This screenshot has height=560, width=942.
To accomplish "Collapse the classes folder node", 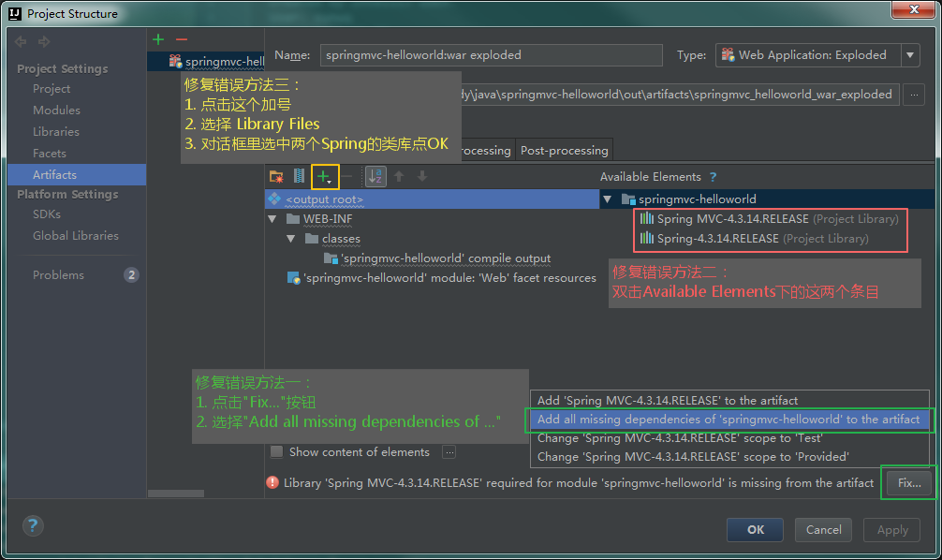I will point(291,238).
